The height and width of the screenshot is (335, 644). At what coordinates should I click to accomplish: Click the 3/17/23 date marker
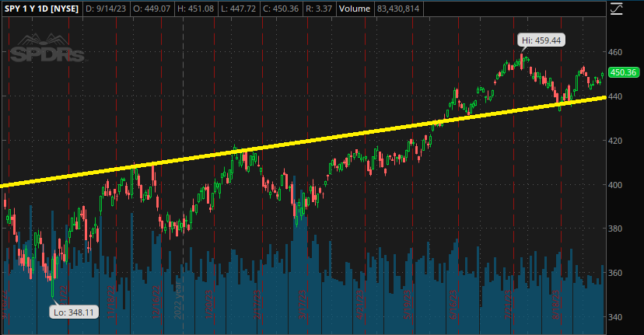point(303,304)
